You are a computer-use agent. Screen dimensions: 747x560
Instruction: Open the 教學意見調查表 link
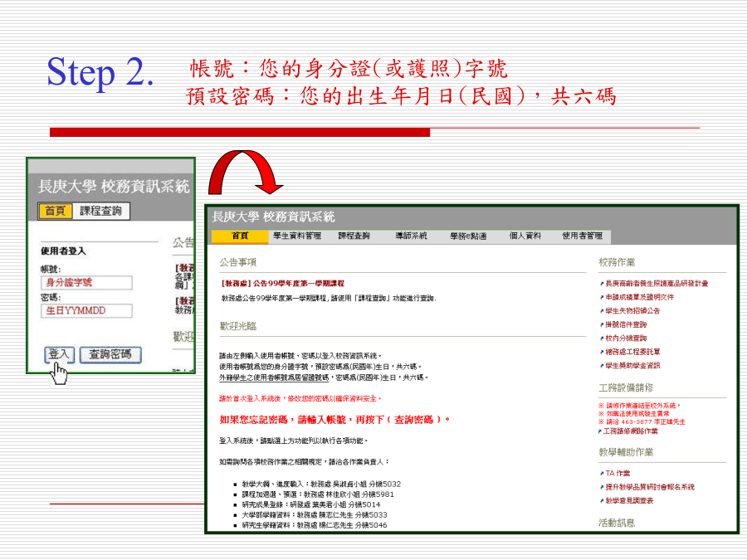[629, 501]
